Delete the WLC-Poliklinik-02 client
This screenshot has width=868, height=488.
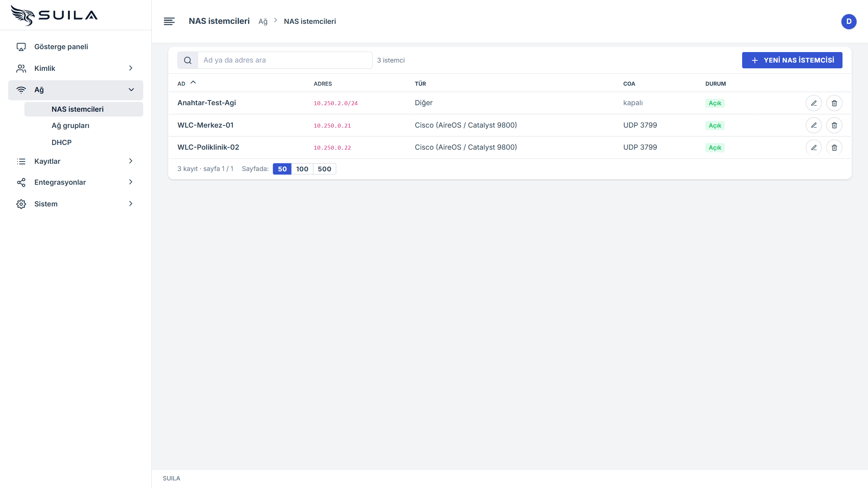834,147
